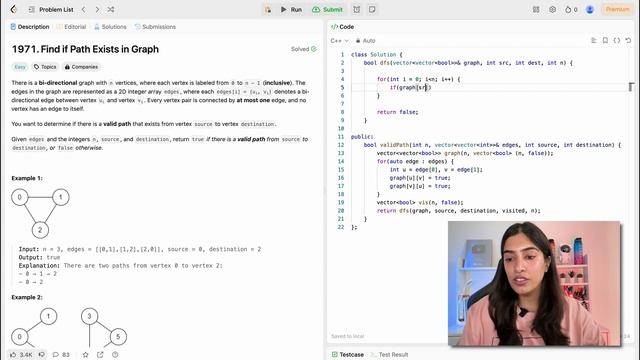Click the webcam video overlay
The width and height of the screenshot is (640, 360).
point(534,284)
